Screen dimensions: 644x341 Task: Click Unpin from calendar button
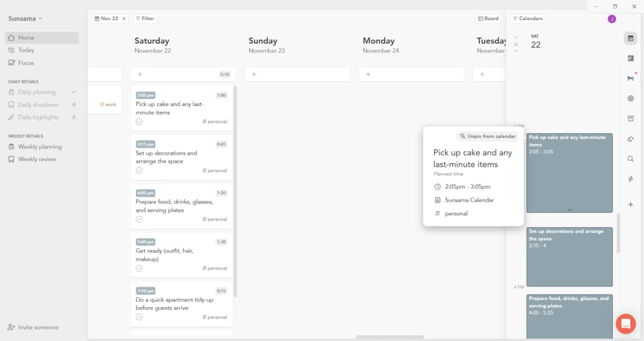(x=487, y=136)
